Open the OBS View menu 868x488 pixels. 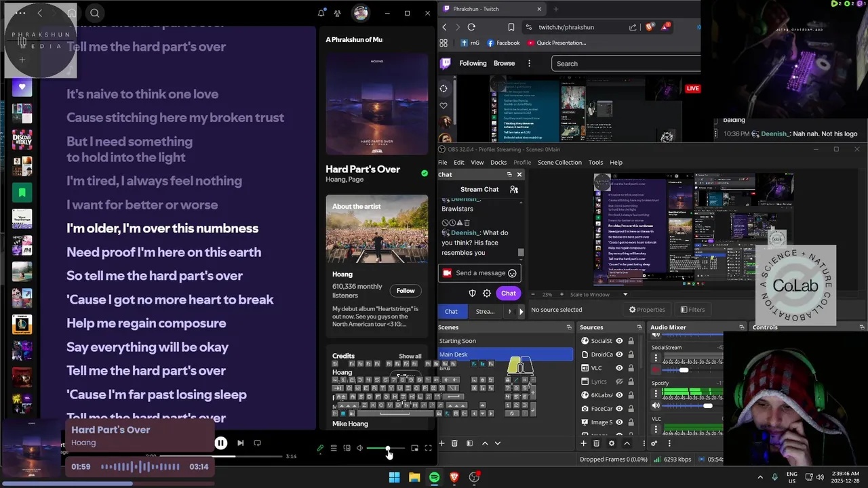(477, 163)
